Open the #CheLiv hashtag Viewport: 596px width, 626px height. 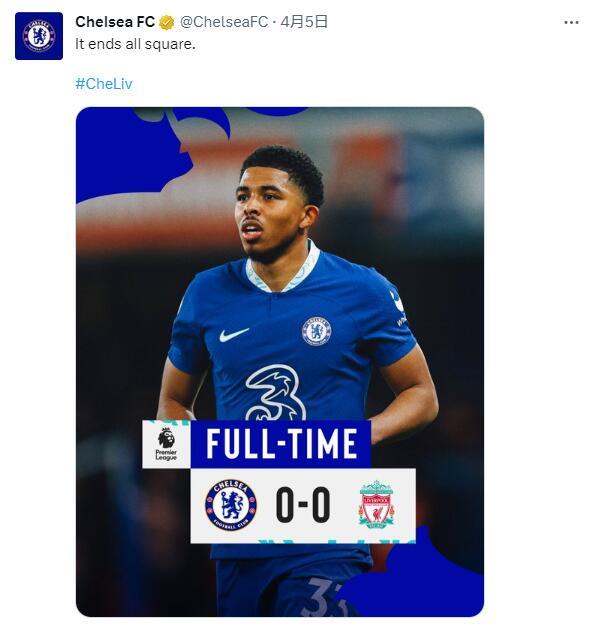(x=104, y=84)
